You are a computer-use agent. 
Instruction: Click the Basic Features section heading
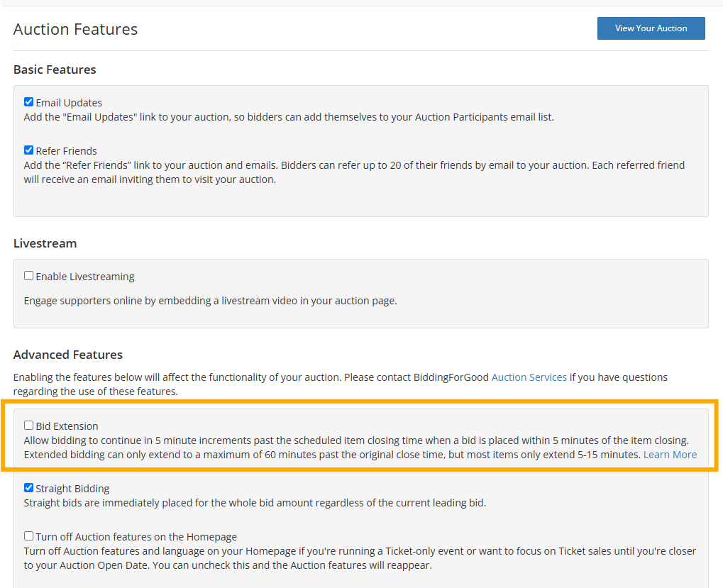point(55,70)
